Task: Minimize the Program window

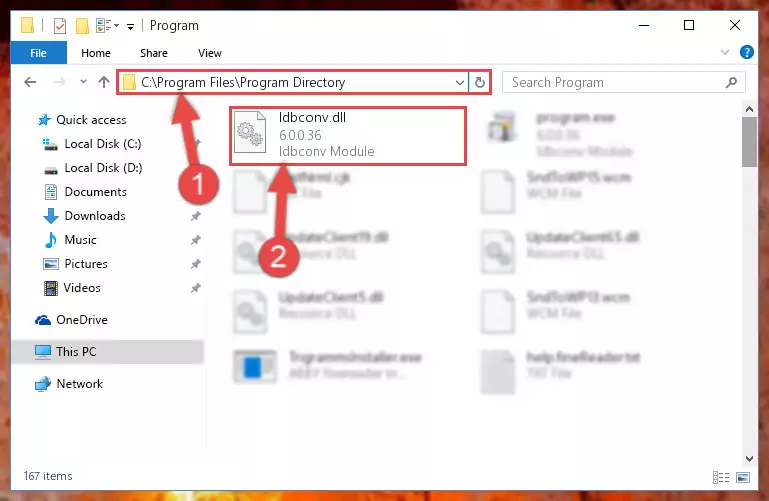Action: 644,25
